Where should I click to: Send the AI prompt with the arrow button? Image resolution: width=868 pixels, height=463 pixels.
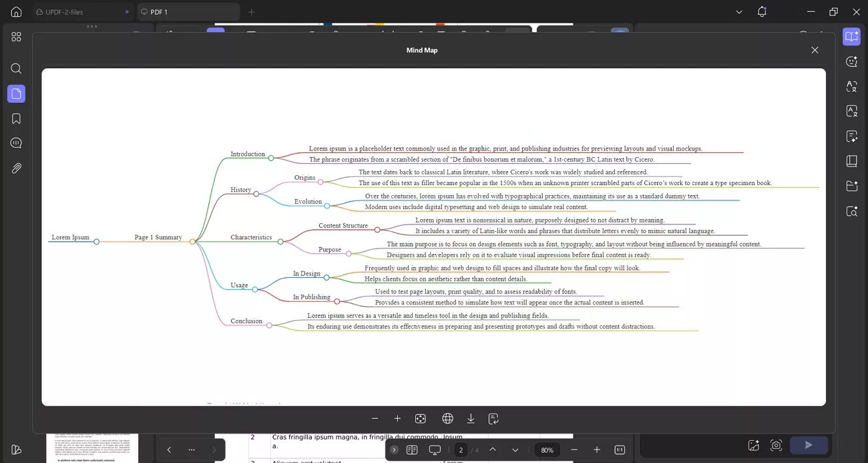809,444
